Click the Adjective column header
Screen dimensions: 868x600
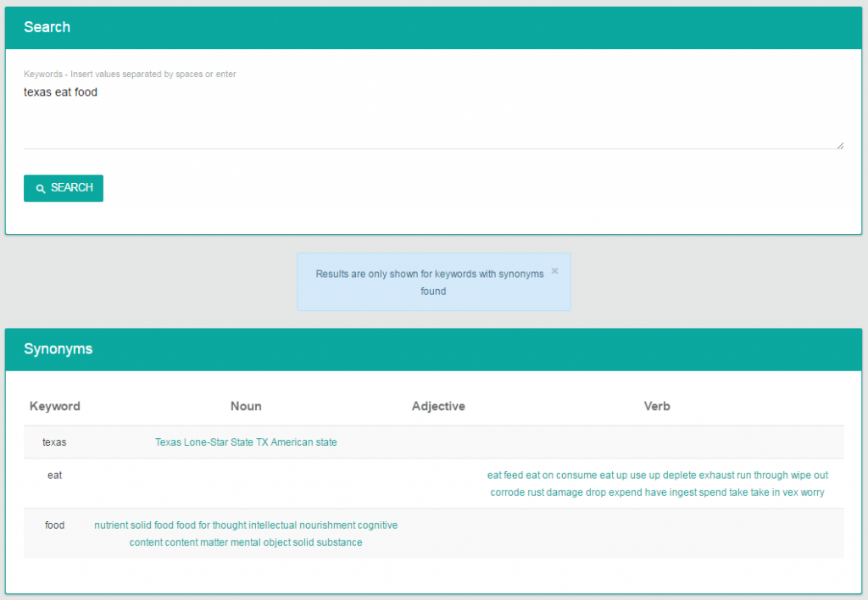pos(438,406)
